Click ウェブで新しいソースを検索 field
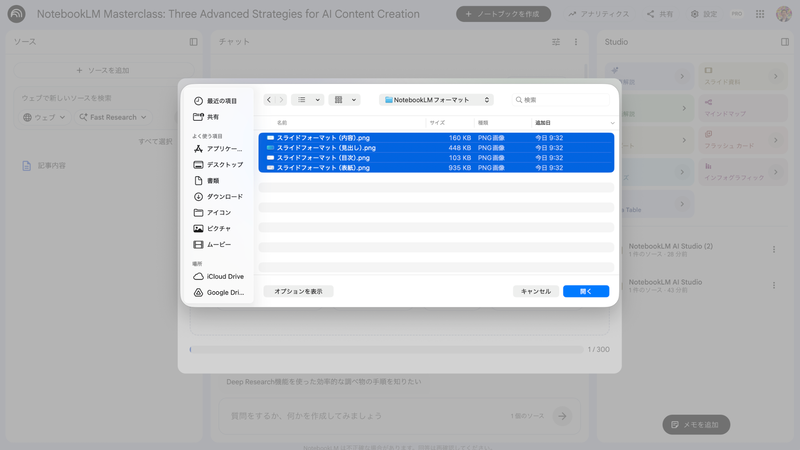The width and height of the screenshot is (800, 450). [66, 98]
